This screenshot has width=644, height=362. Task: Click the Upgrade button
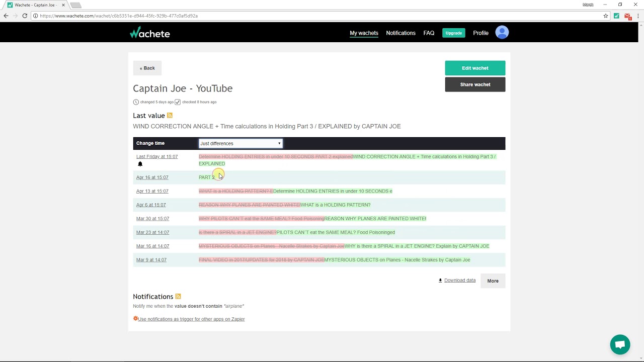454,33
